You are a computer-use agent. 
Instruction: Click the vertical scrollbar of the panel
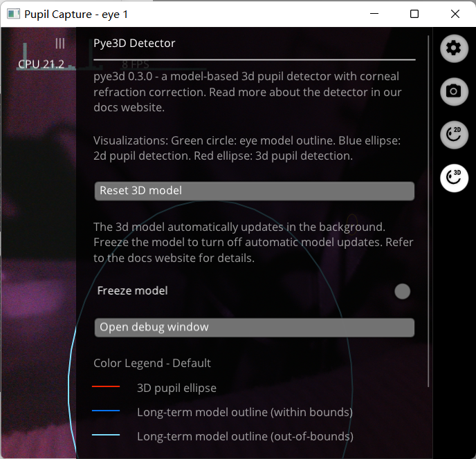(428, 211)
